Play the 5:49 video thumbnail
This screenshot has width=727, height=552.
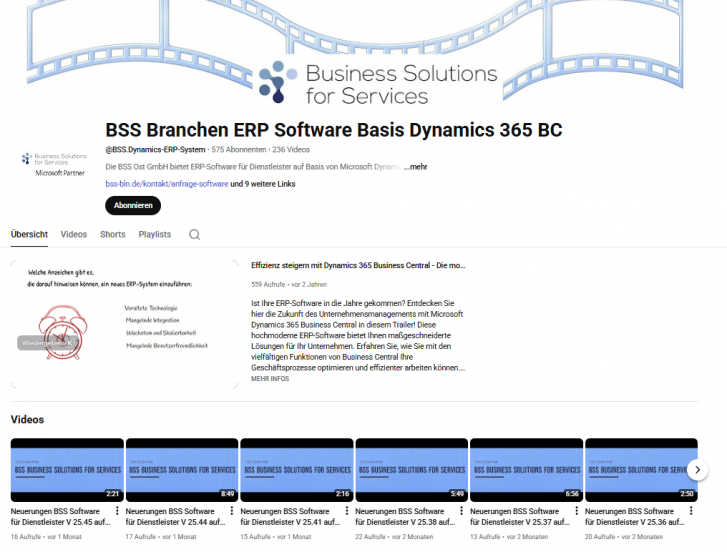point(412,470)
